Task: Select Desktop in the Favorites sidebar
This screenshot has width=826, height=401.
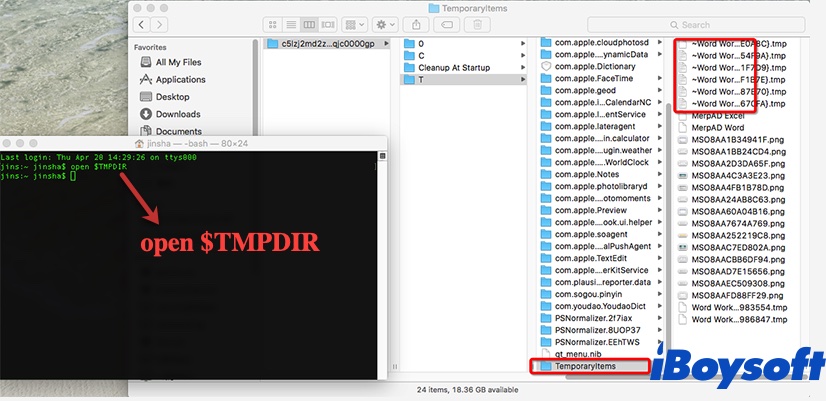Action: [172, 97]
